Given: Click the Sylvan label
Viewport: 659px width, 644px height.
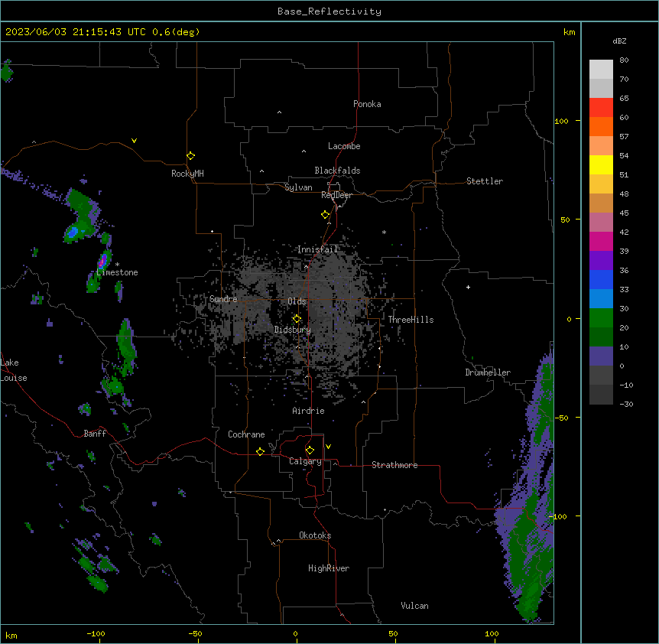Looking at the screenshot, I should click(x=298, y=187).
